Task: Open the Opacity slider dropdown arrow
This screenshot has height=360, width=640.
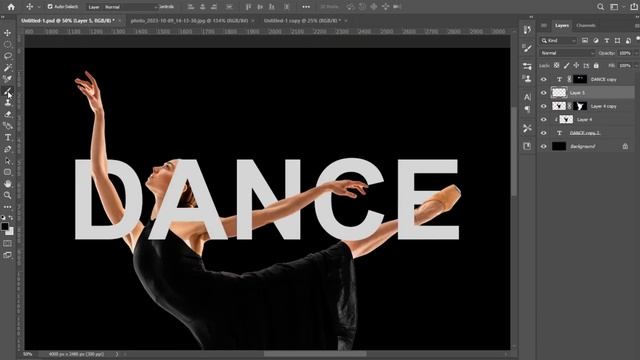Action: 636,53
